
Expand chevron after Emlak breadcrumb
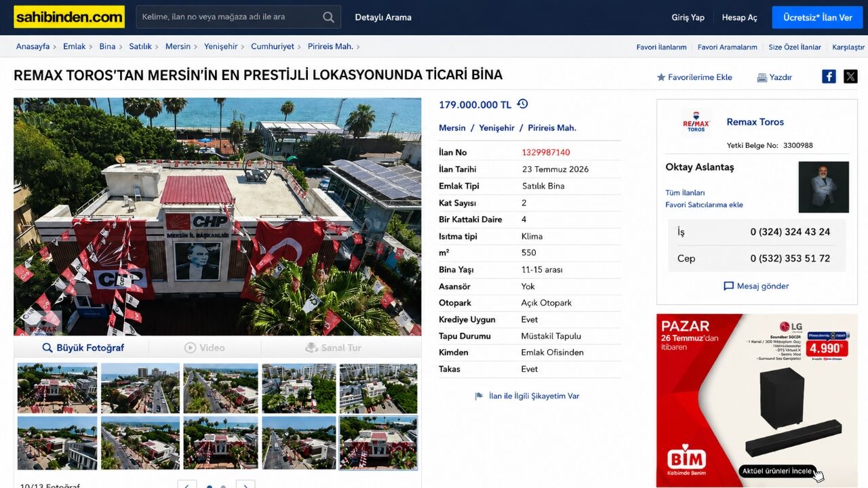92,47
